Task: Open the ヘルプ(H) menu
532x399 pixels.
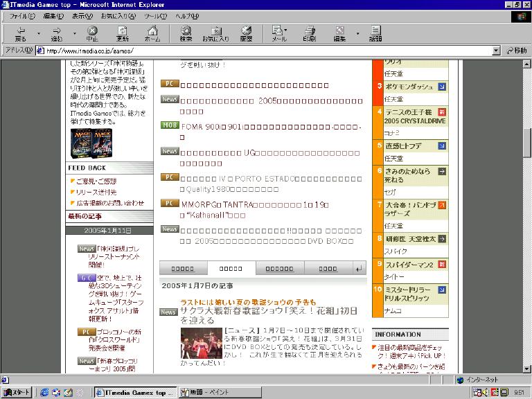Action: (187, 16)
